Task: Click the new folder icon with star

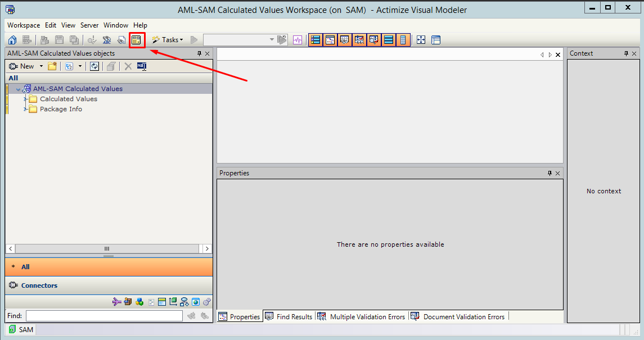Action: [x=52, y=66]
